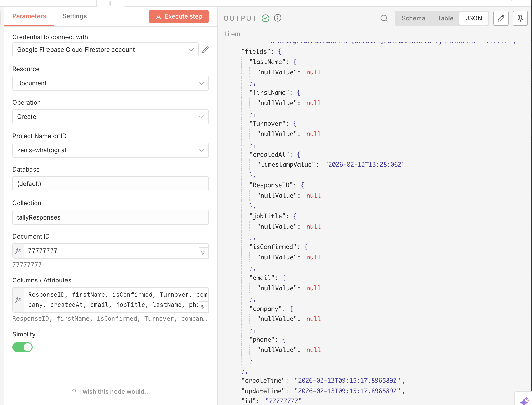Image resolution: width=532 pixels, height=405 pixels.
Task: Switch to the Settings tab
Action: click(74, 16)
